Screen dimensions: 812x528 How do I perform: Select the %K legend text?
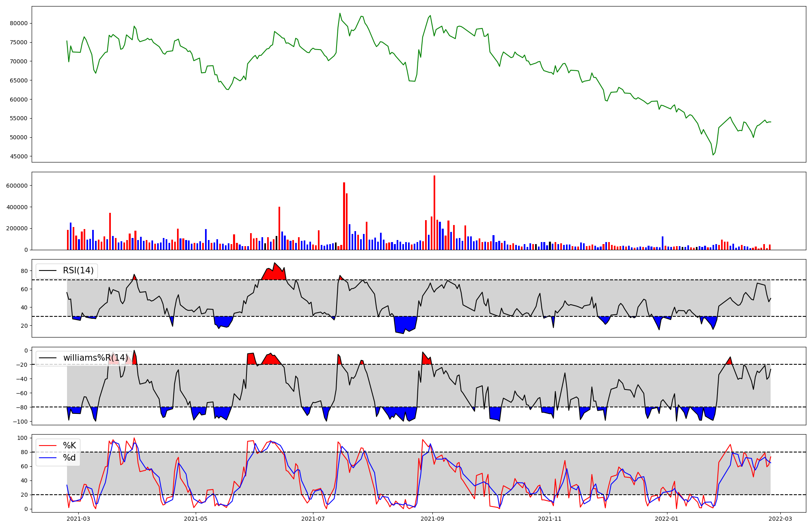click(x=69, y=446)
